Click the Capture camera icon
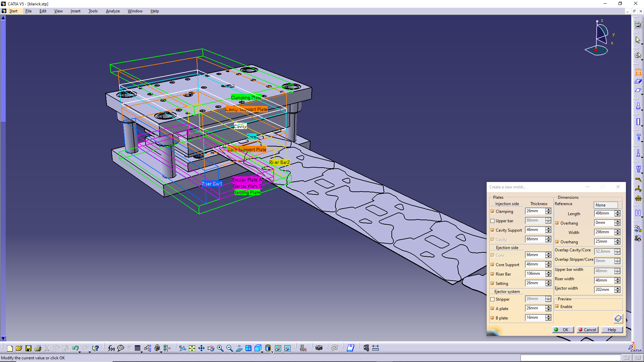The width and height of the screenshot is (644, 362). (319, 348)
